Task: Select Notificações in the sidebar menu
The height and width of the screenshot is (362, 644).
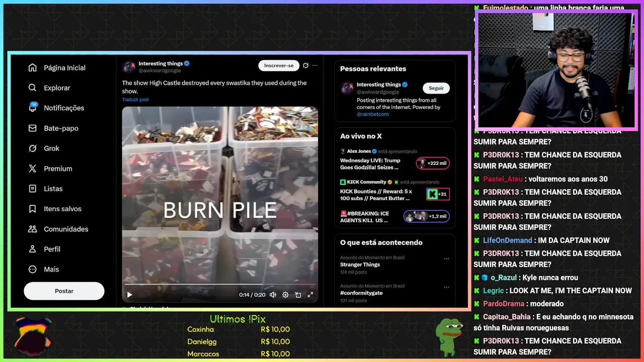Action: click(x=64, y=108)
